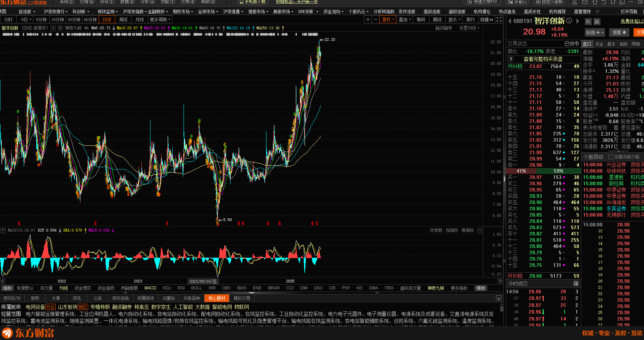
Task: Open the 全球市场 menu
Action: click(x=208, y=12)
